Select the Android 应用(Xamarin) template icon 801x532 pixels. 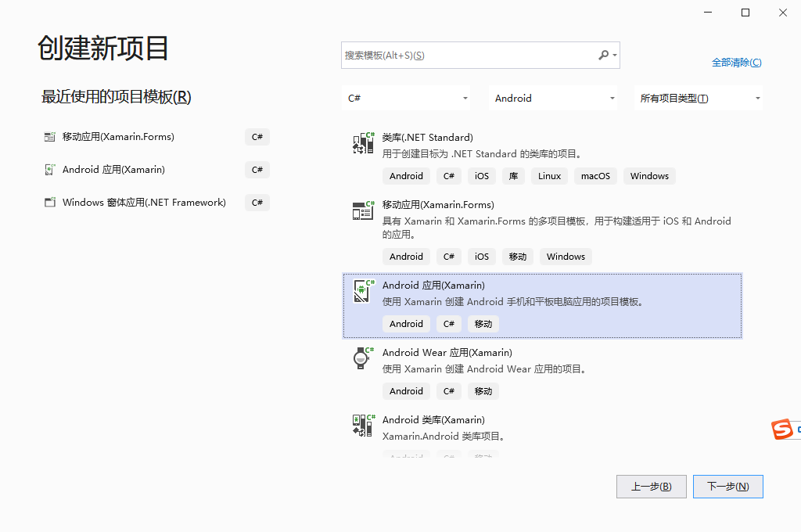tap(363, 290)
